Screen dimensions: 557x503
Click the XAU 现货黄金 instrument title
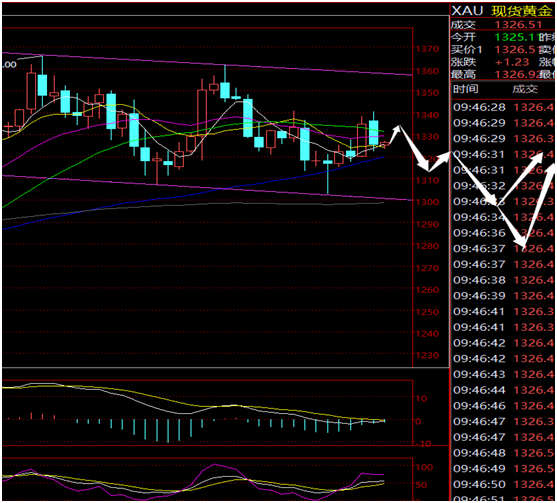[502, 11]
